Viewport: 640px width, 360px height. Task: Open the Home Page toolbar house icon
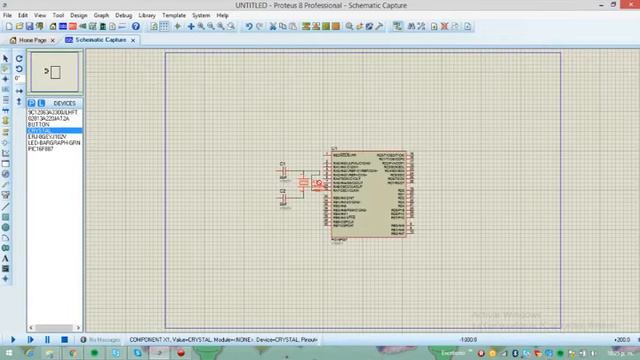tap(53, 27)
